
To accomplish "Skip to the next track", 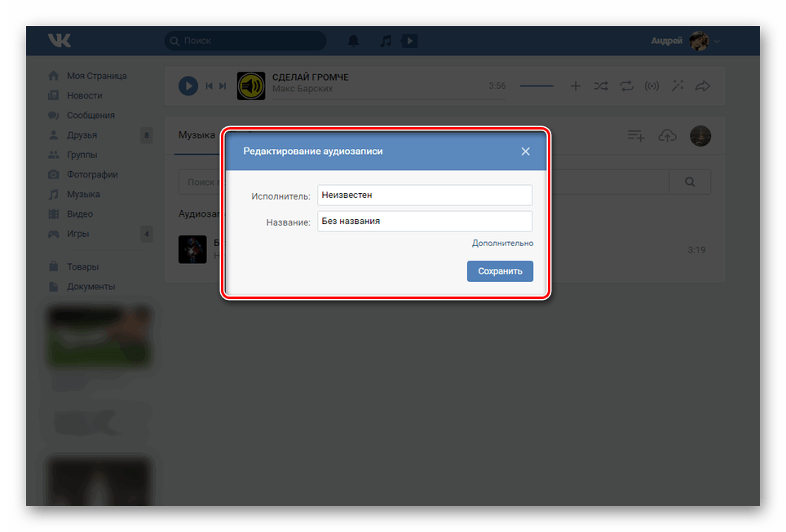I will [223, 86].
